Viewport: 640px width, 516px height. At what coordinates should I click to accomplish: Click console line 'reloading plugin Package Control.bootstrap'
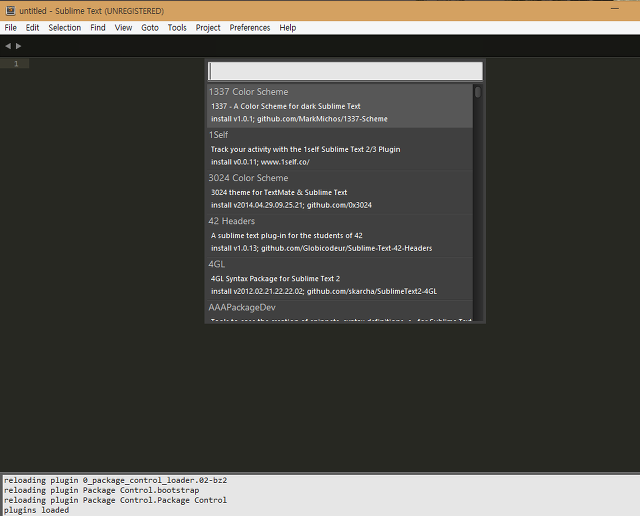pyautogui.click(x=102, y=490)
